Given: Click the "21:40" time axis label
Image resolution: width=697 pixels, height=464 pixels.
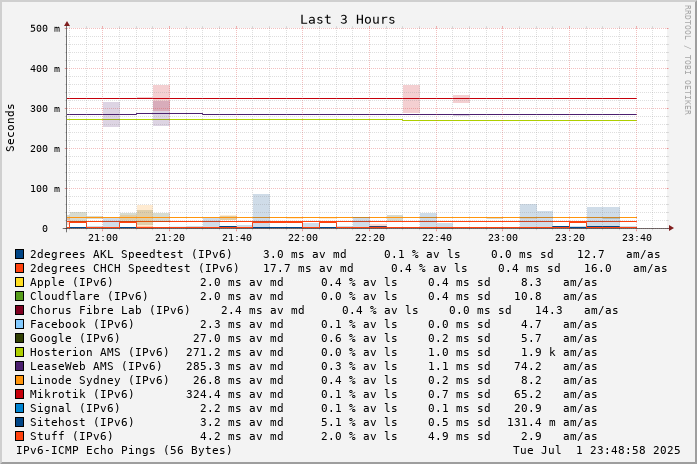Looking at the screenshot, I should 236,238.
